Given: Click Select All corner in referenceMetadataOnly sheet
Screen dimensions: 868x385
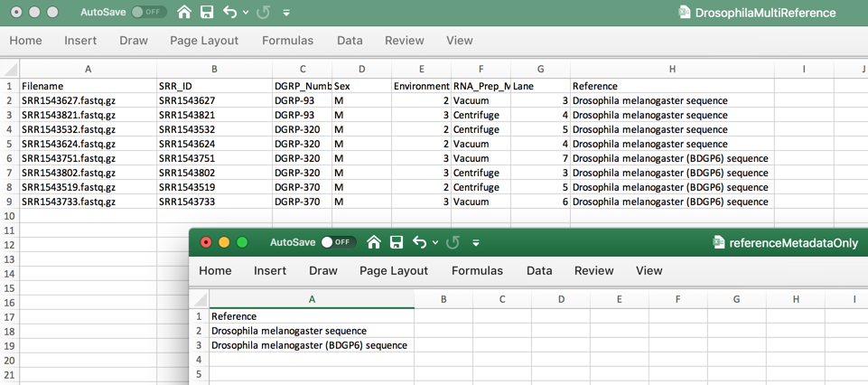Looking at the screenshot, I should tap(200, 300).
